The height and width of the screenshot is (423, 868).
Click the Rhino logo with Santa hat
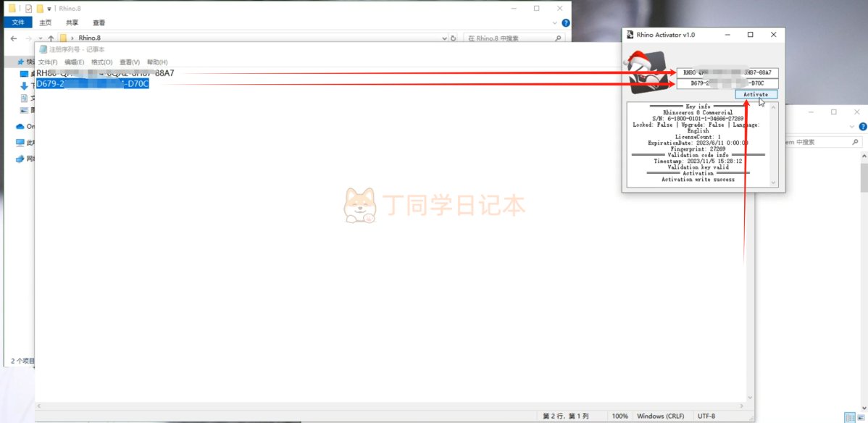646,72
